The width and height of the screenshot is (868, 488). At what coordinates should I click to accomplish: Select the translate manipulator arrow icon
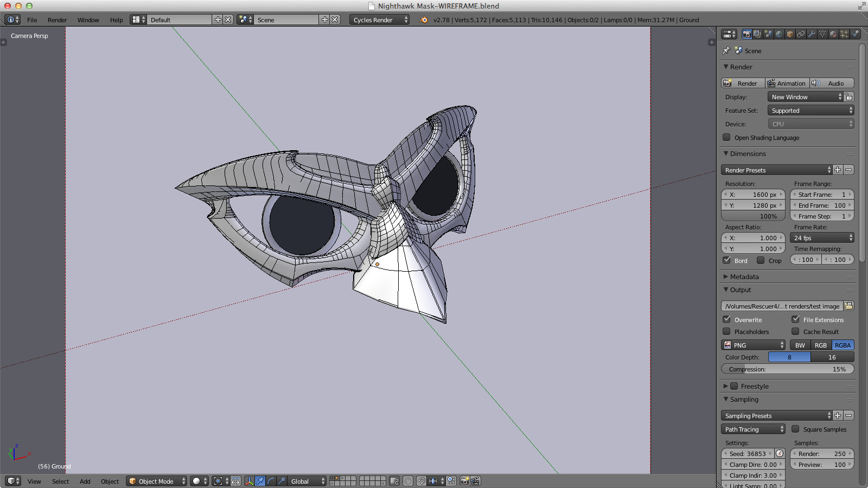pyautogui.click(x=260, y=481)
